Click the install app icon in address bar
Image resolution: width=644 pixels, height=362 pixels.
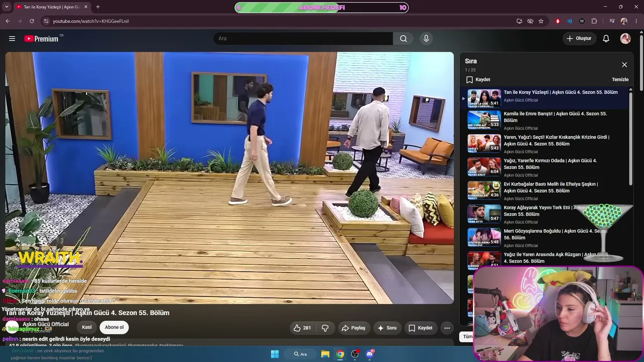(519, 21)
